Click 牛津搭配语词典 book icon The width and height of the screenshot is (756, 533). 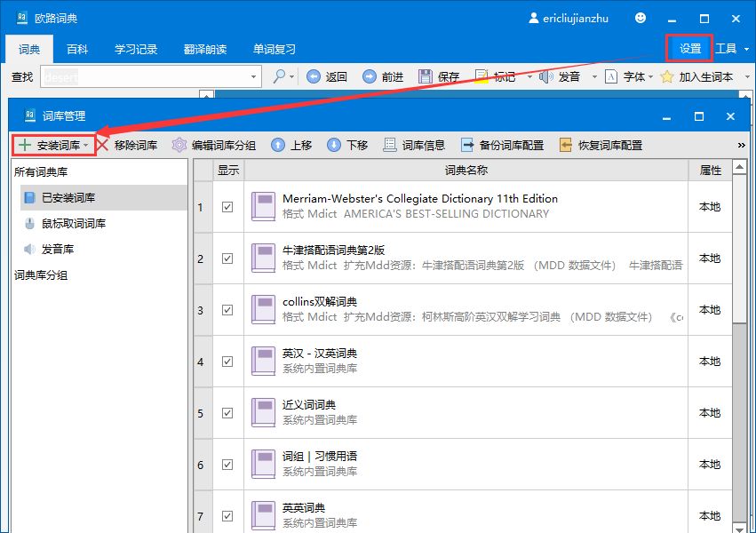tap(263, 259)
